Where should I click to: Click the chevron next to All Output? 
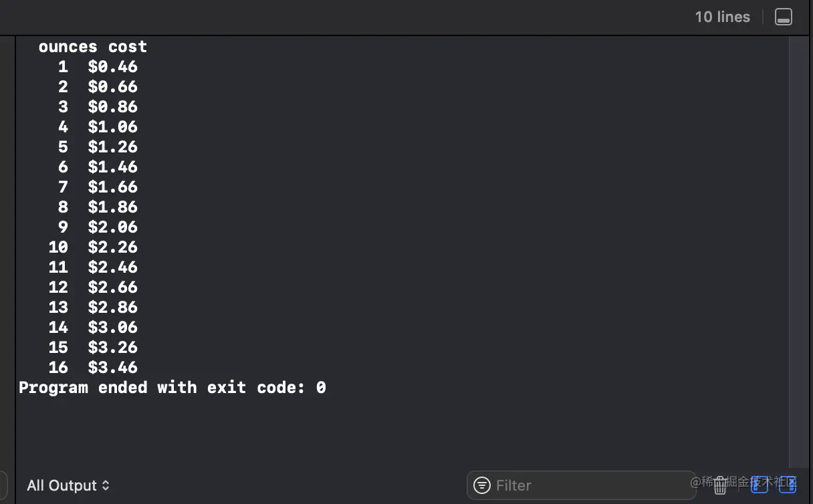tap(105, 485)
